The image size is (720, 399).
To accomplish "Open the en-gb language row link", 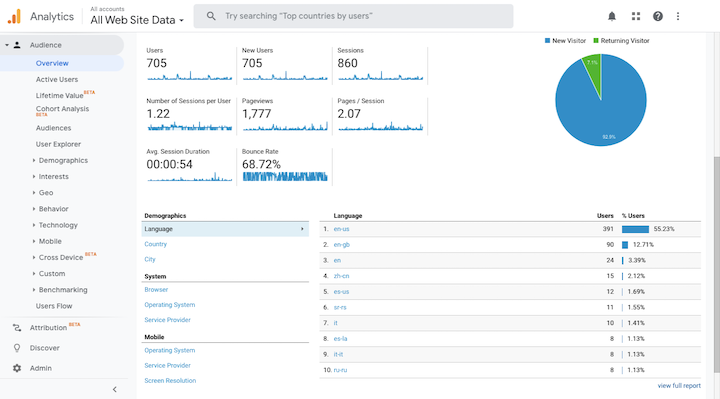I will tap(342, 245).
